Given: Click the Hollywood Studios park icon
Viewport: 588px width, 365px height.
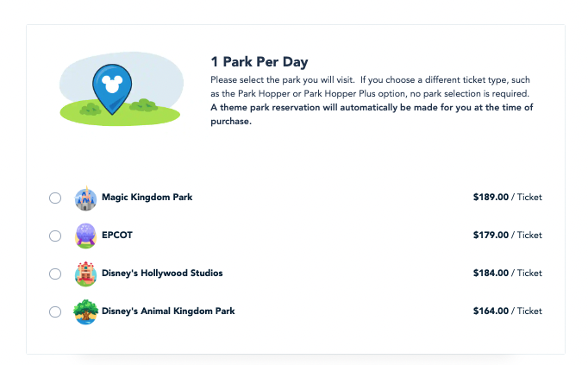Looking at the screenshot, I should click(x=85, y=274).
